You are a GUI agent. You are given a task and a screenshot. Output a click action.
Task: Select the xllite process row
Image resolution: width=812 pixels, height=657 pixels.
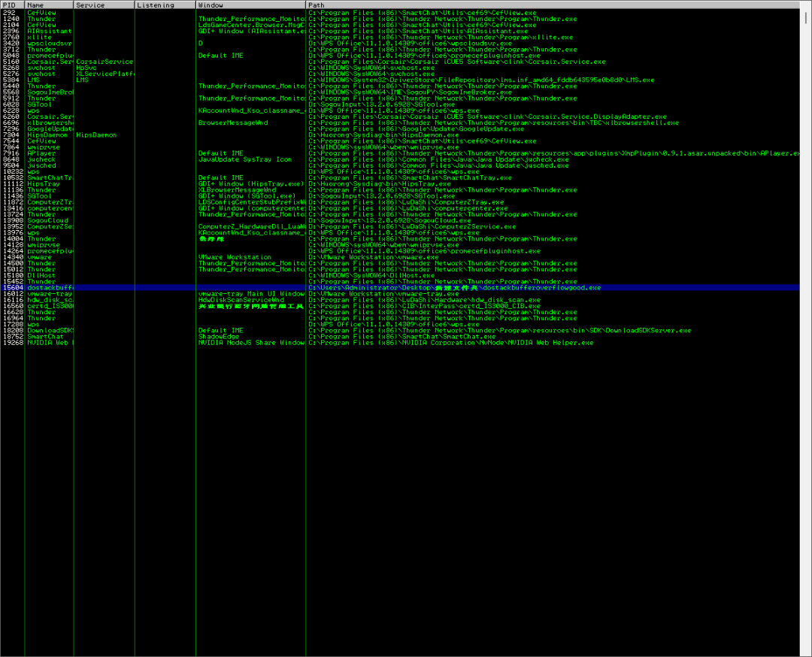pyautogui.click(x=400, y=38)
